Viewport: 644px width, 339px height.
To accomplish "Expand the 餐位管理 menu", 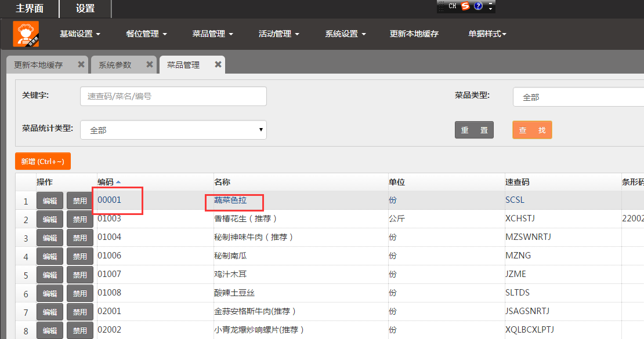I will pos(146,34).
